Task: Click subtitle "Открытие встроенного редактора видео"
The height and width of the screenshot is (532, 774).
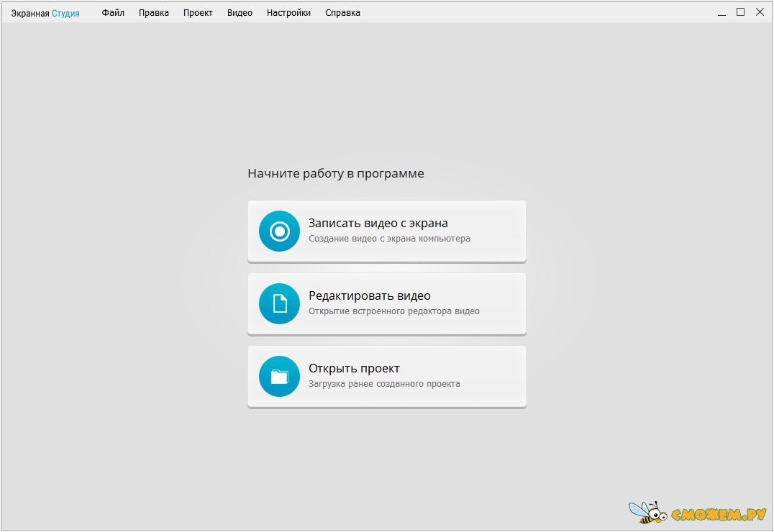Action: click(394, 311)
